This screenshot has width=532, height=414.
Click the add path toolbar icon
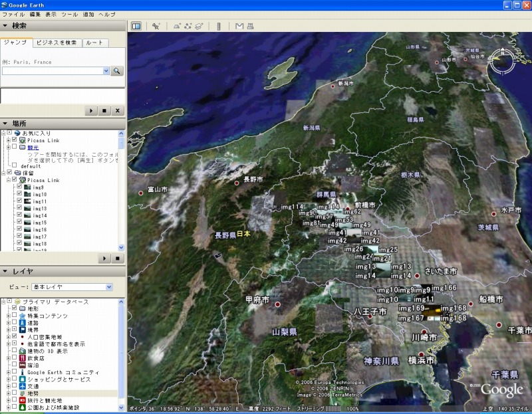[188, 27]
